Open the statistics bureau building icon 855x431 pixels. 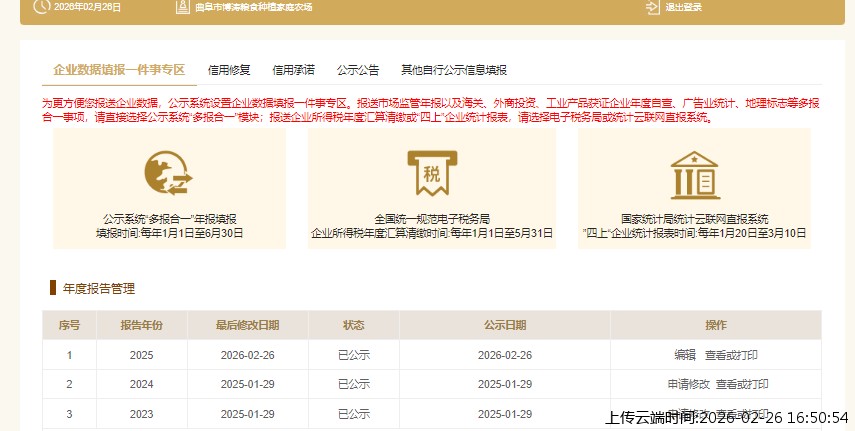pyautogui.click(x=695, y=175)
